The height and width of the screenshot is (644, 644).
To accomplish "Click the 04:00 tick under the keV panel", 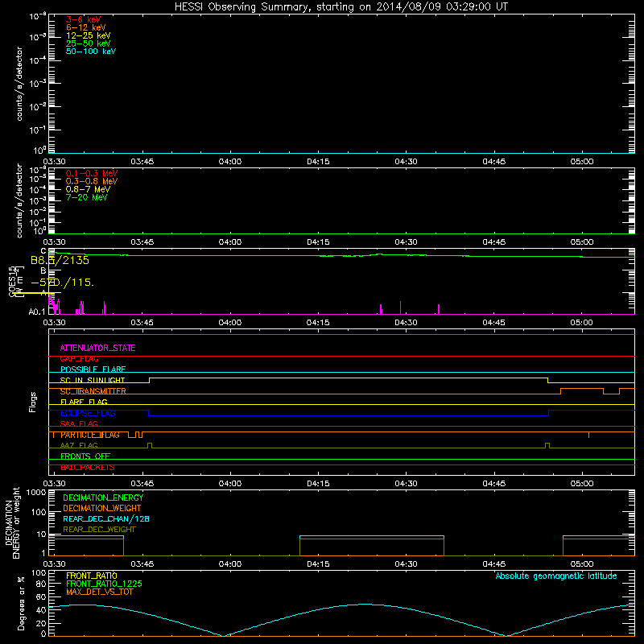I will (230, 162).
